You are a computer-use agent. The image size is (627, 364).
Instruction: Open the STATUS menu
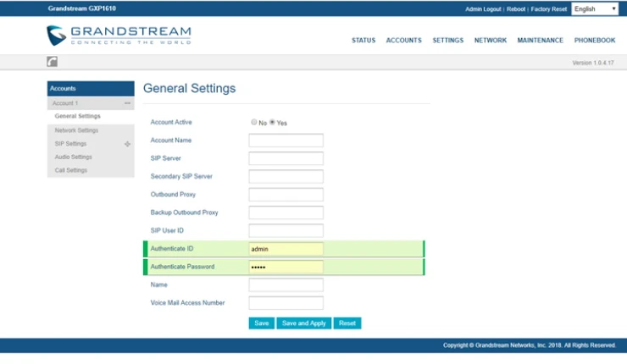[x=363, y=41]
